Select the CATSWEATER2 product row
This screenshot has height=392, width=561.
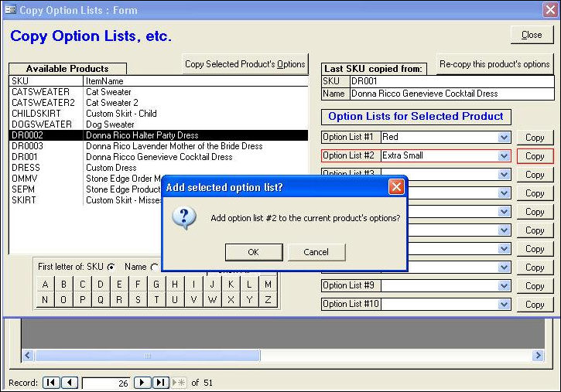[x=158, y=103]
